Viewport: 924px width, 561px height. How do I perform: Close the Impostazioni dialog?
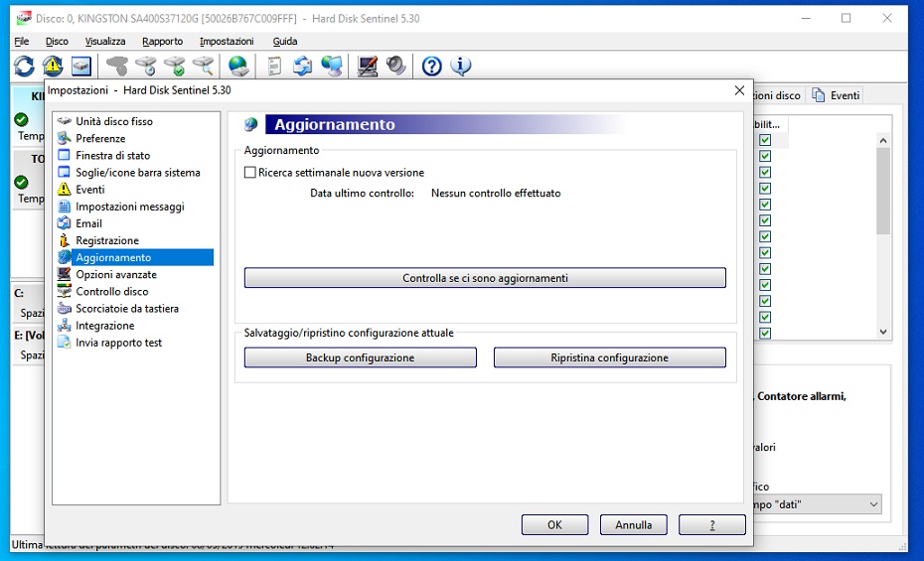739,90
